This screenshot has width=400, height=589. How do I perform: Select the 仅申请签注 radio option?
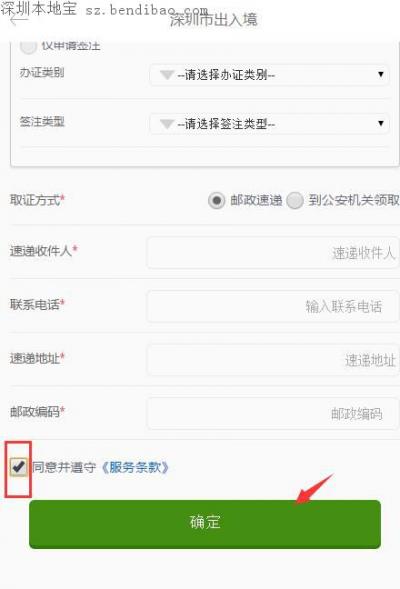tap(28, 46)
